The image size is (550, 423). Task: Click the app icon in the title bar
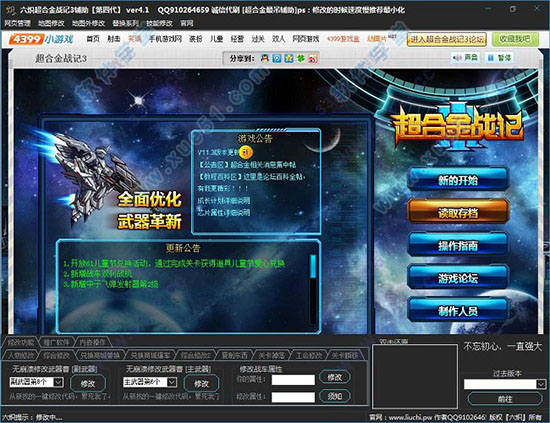click(x=11, y=10)
